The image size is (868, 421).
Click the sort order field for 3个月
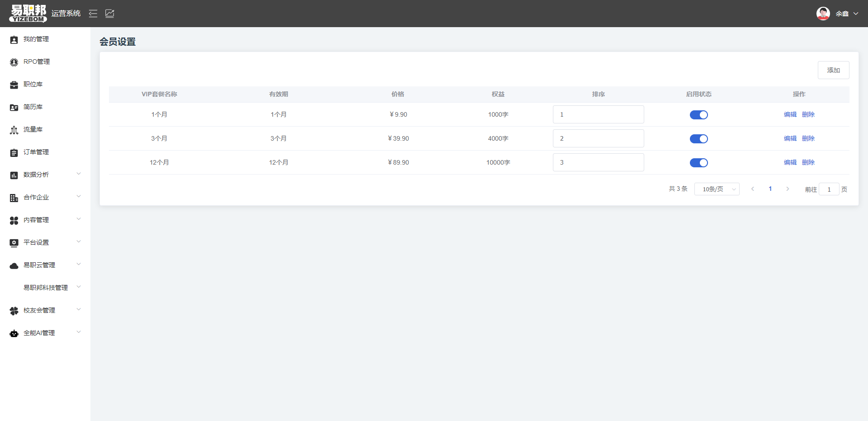(598, 138)
